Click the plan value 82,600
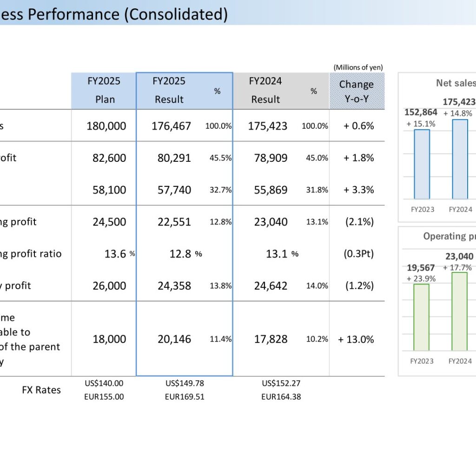 tap(109, 158)
